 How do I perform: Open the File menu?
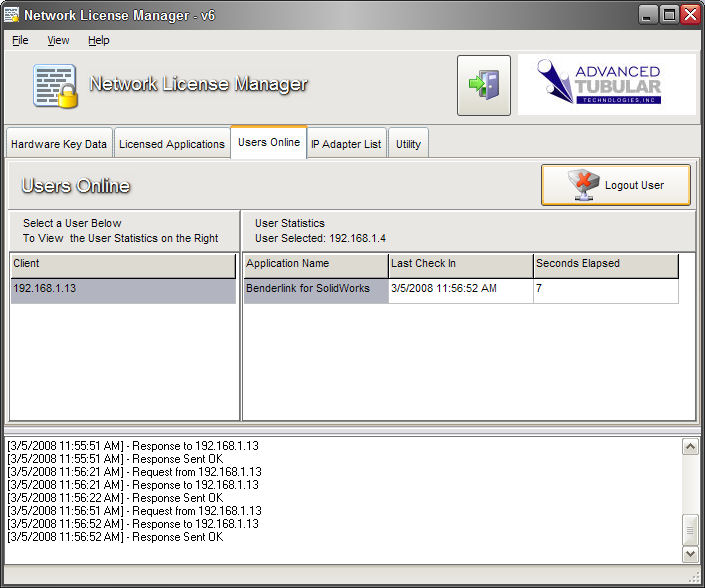coord(20,40)
